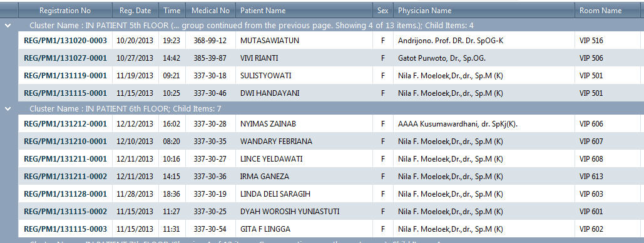Select patient VIVI RIANTI row
Screen dimensions: 644x243
(331, 58)
